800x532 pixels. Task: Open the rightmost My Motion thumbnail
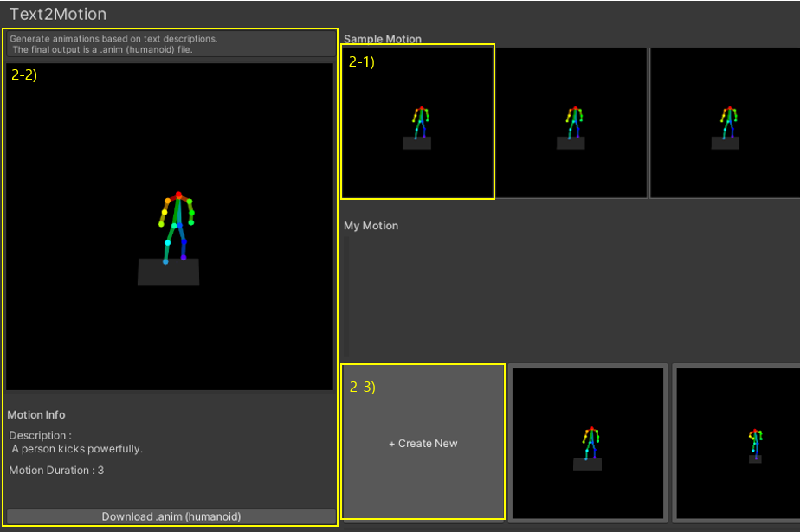click(738, 443)
